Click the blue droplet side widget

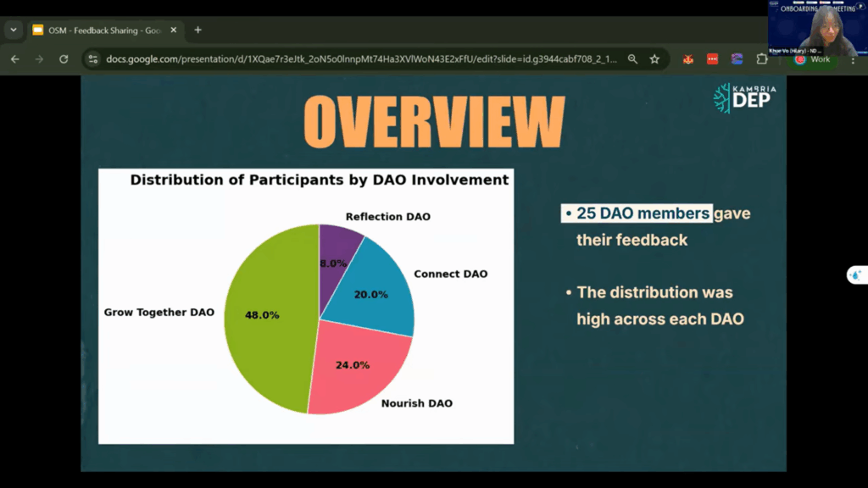pyautogui.click(x=856, y=275)
